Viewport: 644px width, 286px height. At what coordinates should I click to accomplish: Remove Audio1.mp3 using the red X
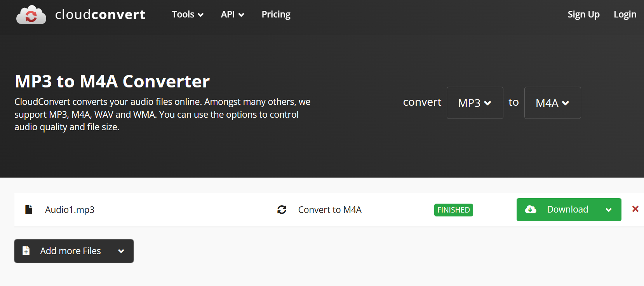[x=635, y=209]
